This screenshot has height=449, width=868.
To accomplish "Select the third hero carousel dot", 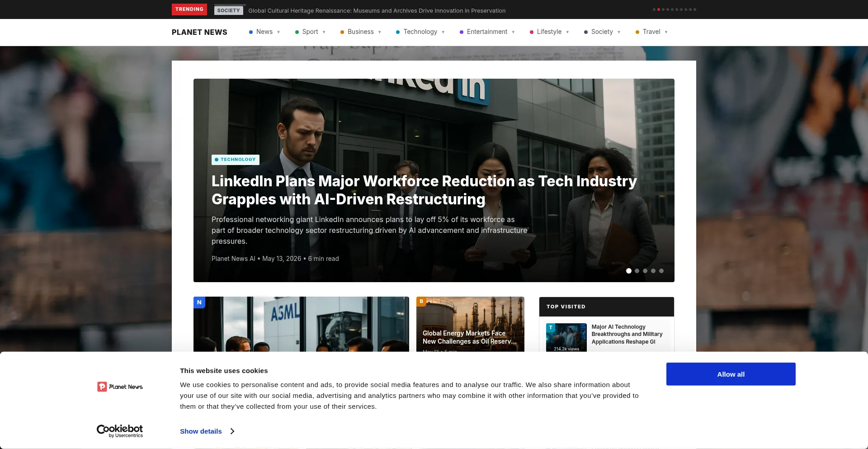I will [645, 271].
